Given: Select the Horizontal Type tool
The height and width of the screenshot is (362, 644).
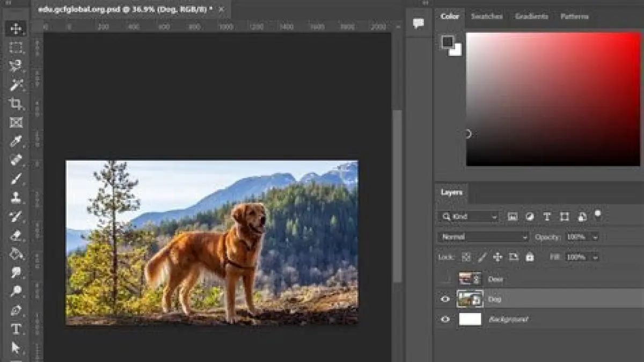Looking at the screenshot, I should pyautogui.click(x=16, y=329).
